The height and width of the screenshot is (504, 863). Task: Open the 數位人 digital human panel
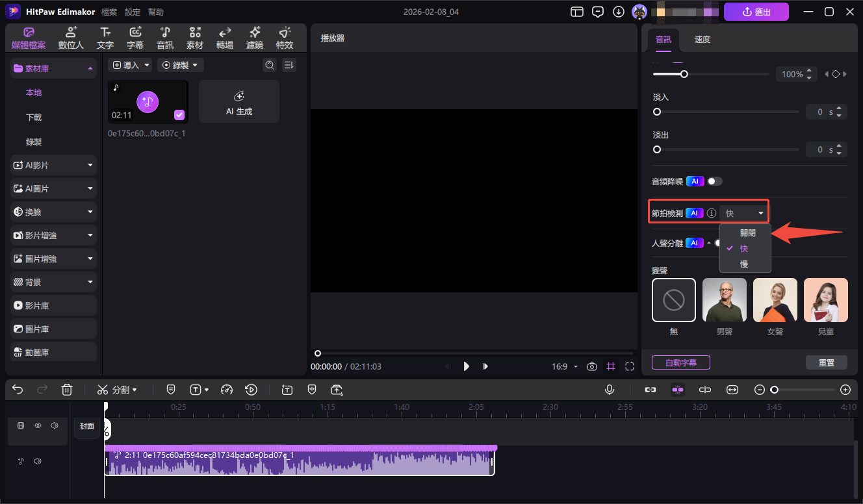point(71,38)
